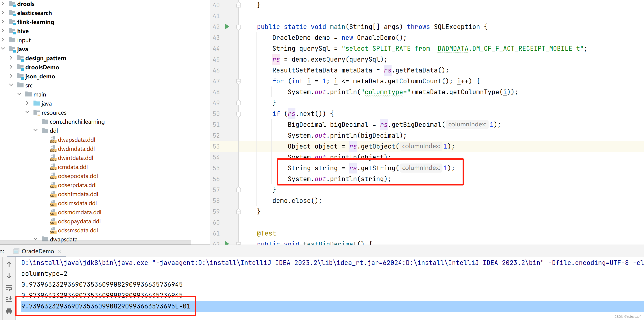The height and width of the screenshot is (320, 644).
Task: Run testBigDecimal using its gutter run icon
Action: tap(227, 243)
